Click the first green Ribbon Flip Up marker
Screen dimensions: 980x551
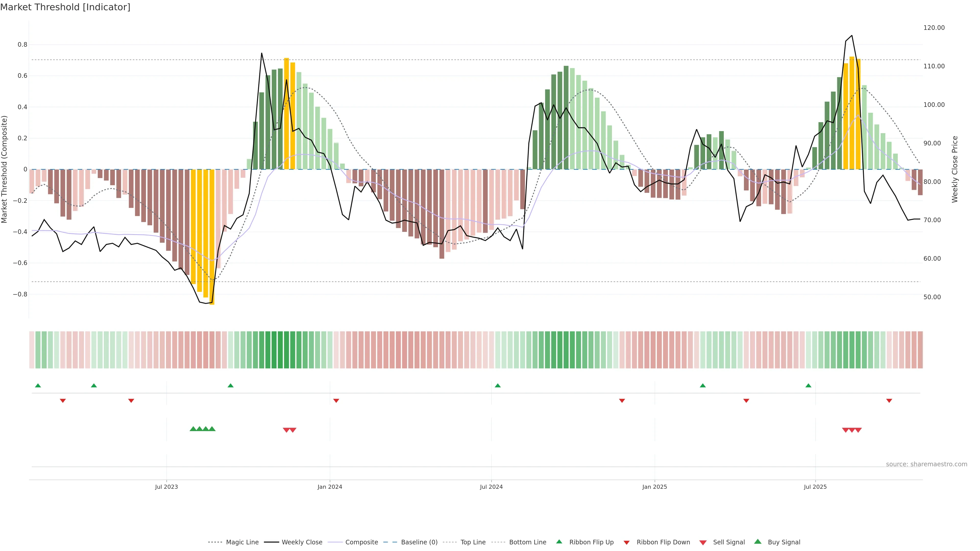pos(38,386)
